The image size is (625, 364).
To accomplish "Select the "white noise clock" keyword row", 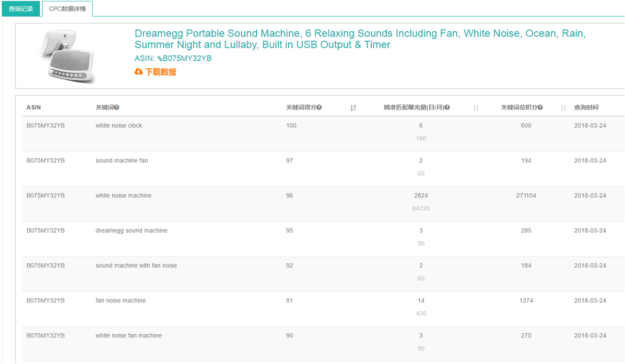I will click(x=119, y=126).
